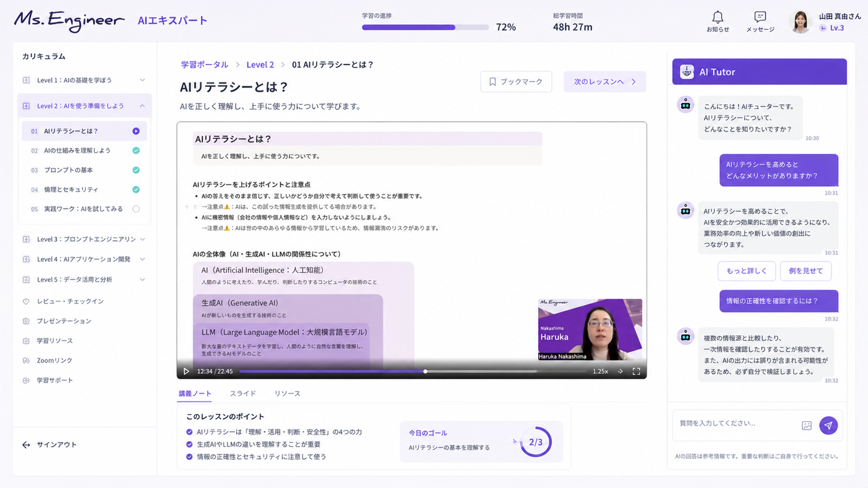Image resolution: width=868 pixels, height=488 pixels.
Task: Click the 学習の進捗 72% progress bar
Action: 425,27
